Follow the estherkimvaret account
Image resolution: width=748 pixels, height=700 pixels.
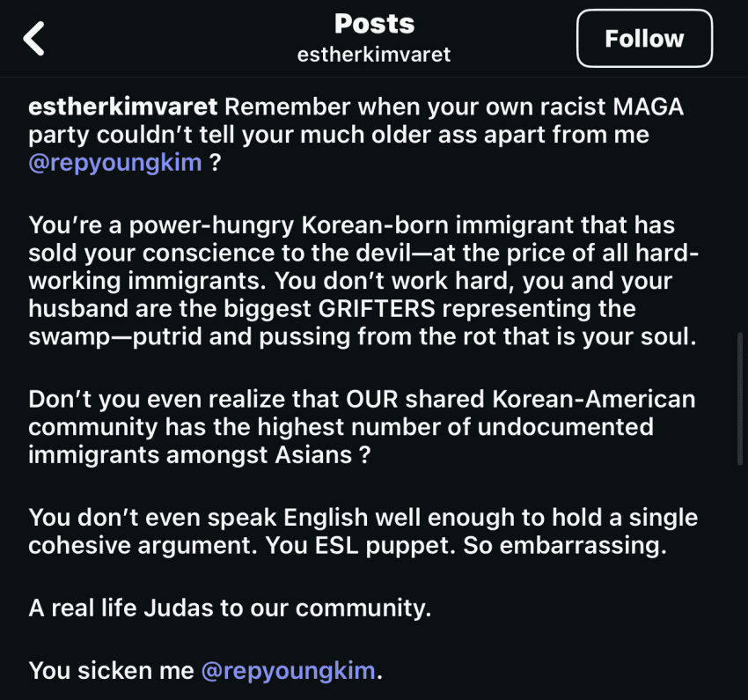tap(644, 38)
